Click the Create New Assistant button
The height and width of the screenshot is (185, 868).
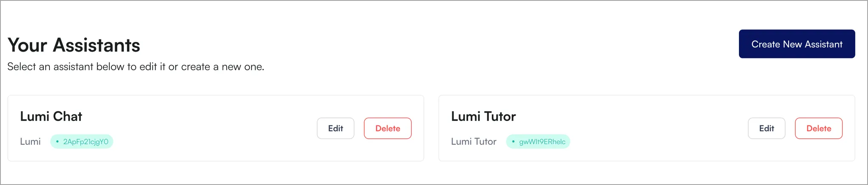[797, 44]
